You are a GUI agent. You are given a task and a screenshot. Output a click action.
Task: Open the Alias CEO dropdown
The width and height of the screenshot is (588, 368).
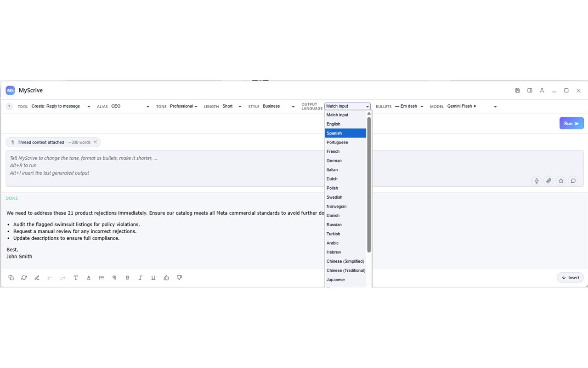tap(130, 106)
